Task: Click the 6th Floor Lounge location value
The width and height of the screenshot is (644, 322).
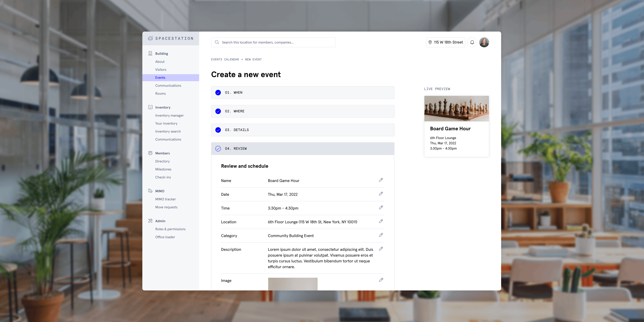Action: [x=313, y=222]
